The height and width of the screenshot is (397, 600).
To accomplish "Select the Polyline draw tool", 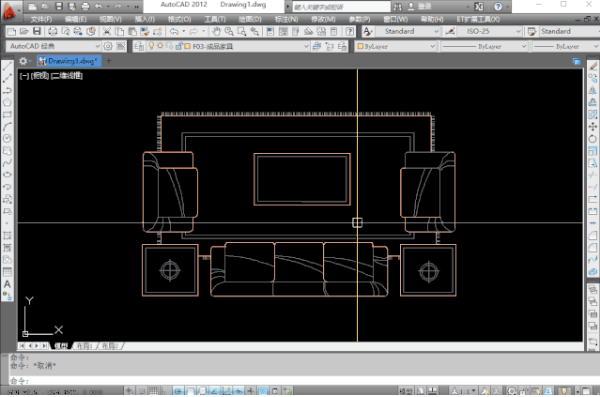I will pos(7,90).
